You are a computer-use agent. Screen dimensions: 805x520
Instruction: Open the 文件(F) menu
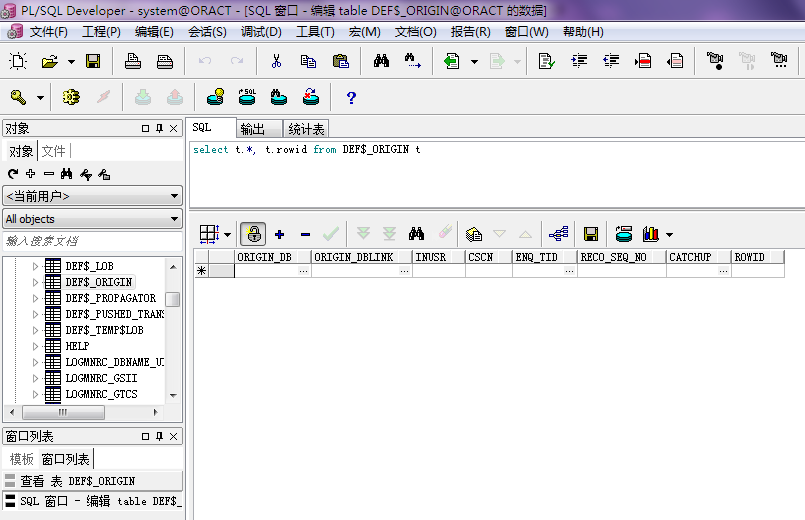coord(48,32)
